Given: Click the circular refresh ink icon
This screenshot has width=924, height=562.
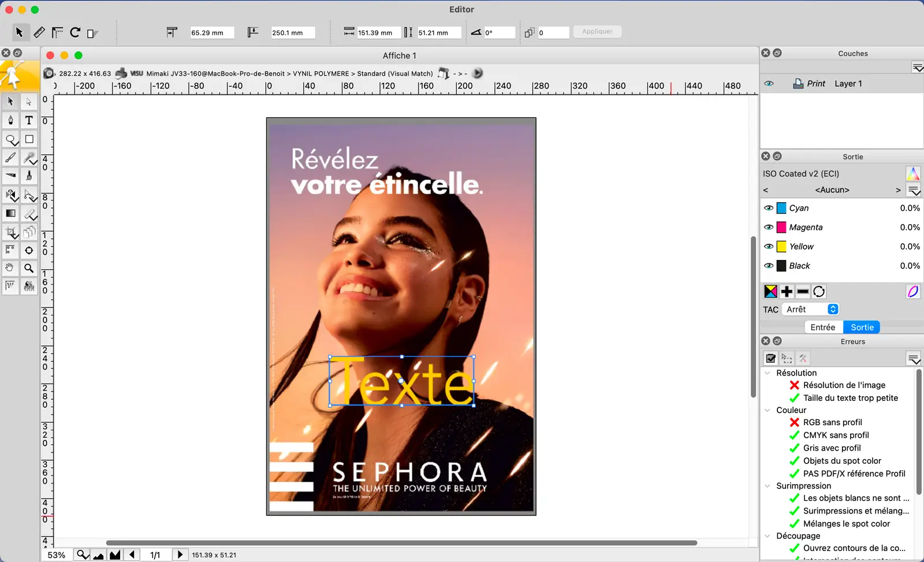Looking at the screenshot, I should click(x=819, y=292).
